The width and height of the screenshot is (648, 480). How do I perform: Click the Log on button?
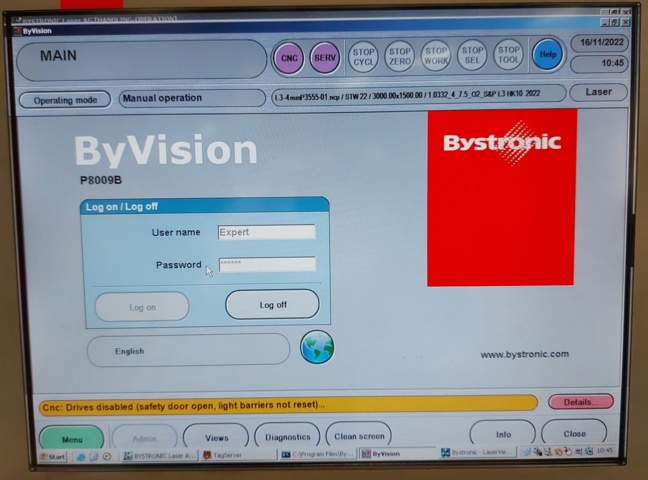142,307
